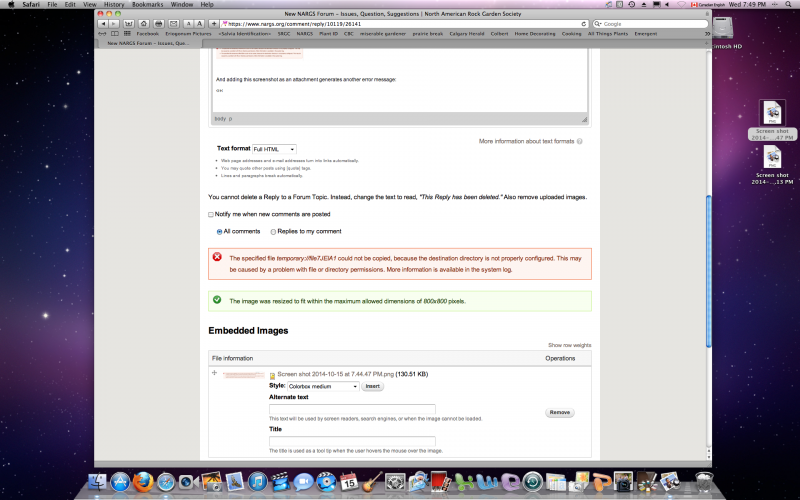This screenshot has height=500, width=800.
Task: Expand the Style Colorbox medium dropdown
Action: click(x=323, y=386)
